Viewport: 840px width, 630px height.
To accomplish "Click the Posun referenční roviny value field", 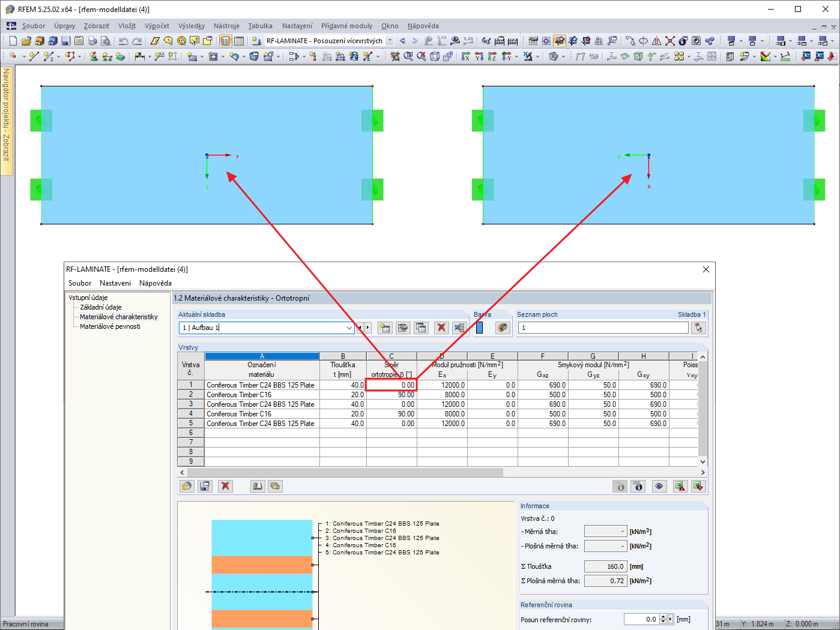I will click(641, 619).
